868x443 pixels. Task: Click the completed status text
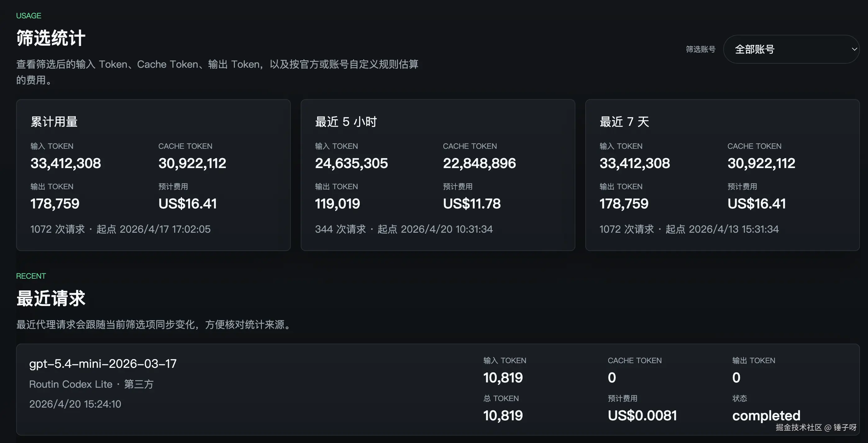[x=765, y=415]
